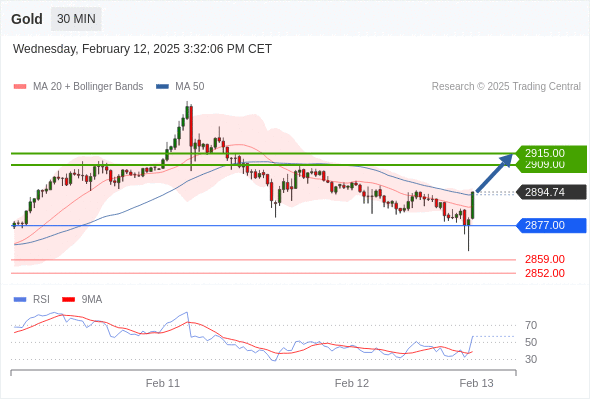
Task: Click the MA 50 blue legend swatch
Action: pyautogui.click(x=162, y=87)
